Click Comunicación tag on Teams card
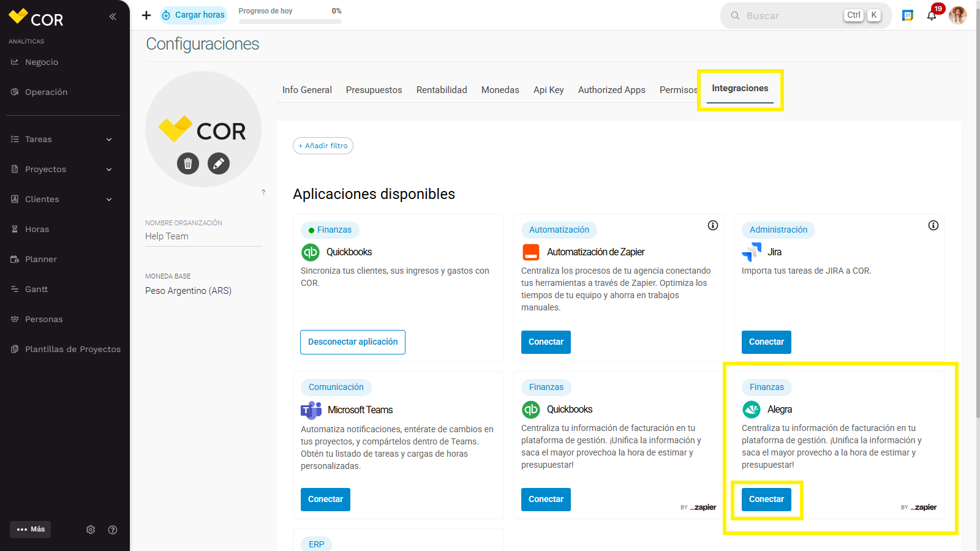This screenshot has width=980, height=551. [x=336, y=388]
